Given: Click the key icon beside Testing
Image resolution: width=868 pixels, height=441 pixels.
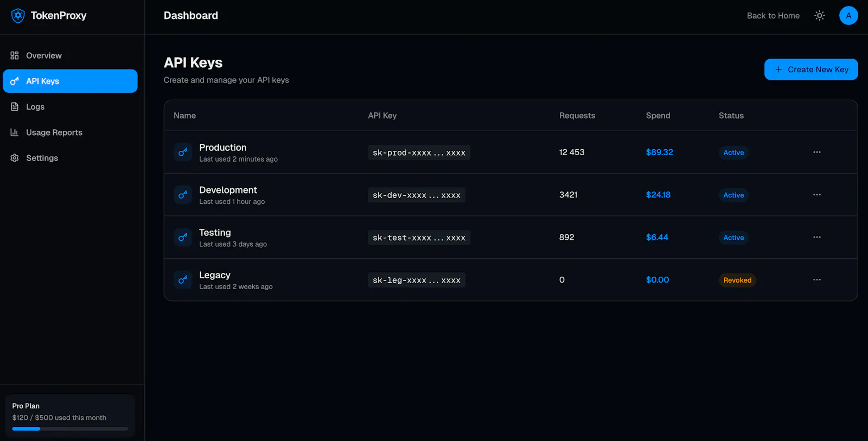Looking at the screenshot, I should click(x=183, y=238).
